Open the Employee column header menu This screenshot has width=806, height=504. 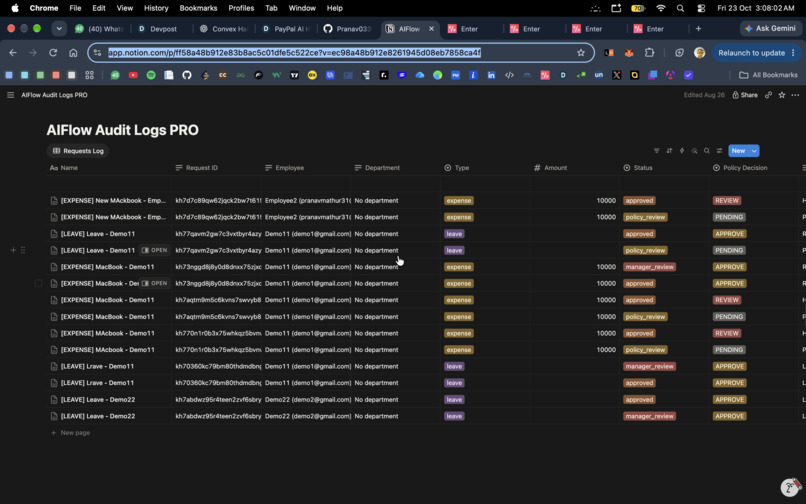tap(285, 168)
